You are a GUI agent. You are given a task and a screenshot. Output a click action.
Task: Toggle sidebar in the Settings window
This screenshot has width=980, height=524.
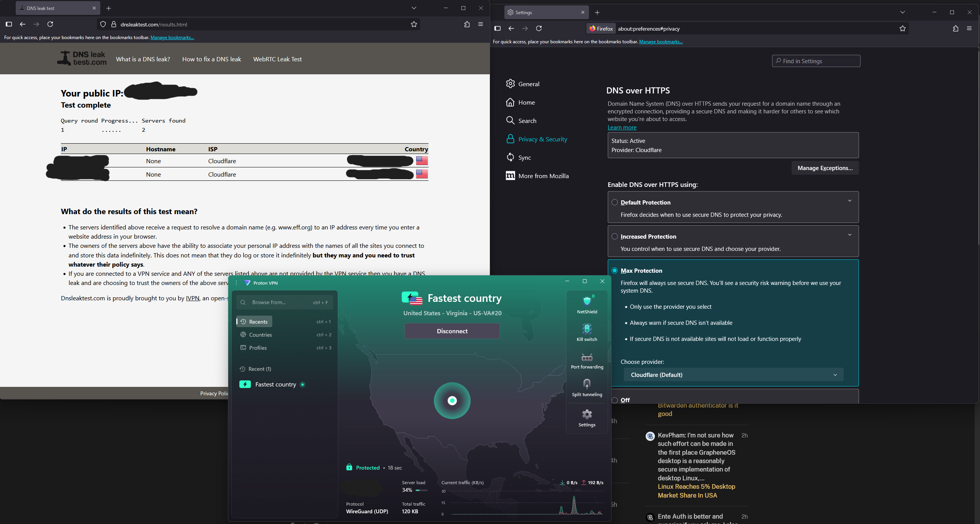point(497,28)
